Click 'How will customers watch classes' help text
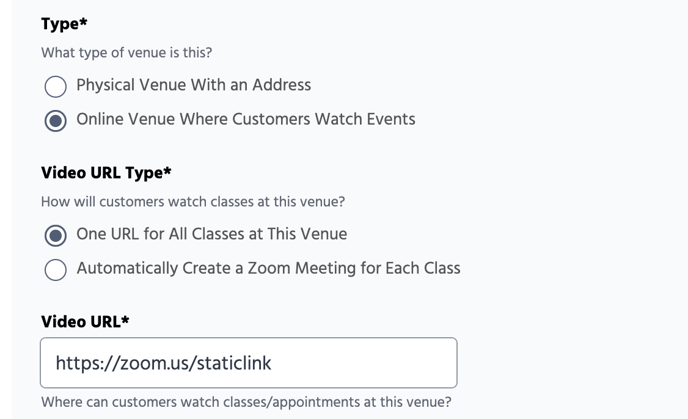Screen dimensions: 688x419 pos(193,202)
